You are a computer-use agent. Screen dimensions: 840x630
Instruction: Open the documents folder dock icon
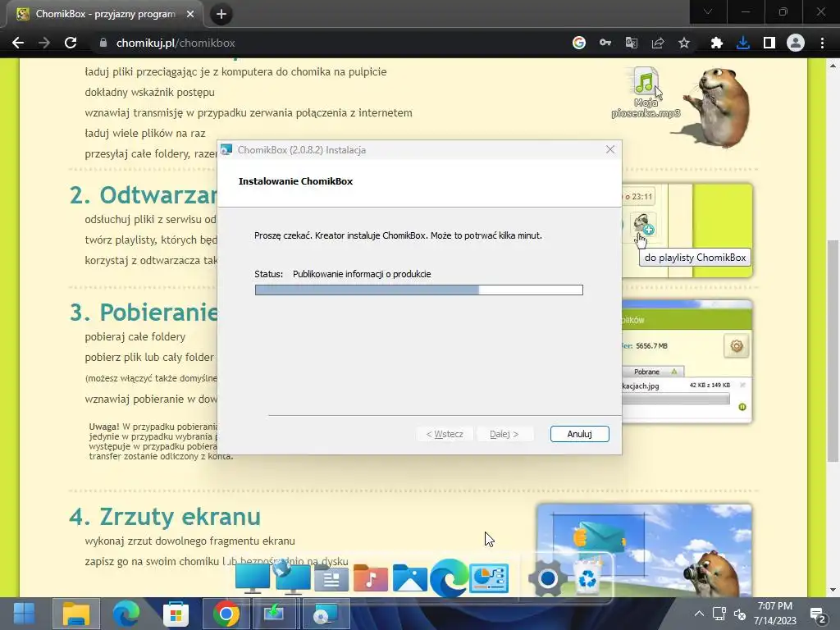point(331,578)
